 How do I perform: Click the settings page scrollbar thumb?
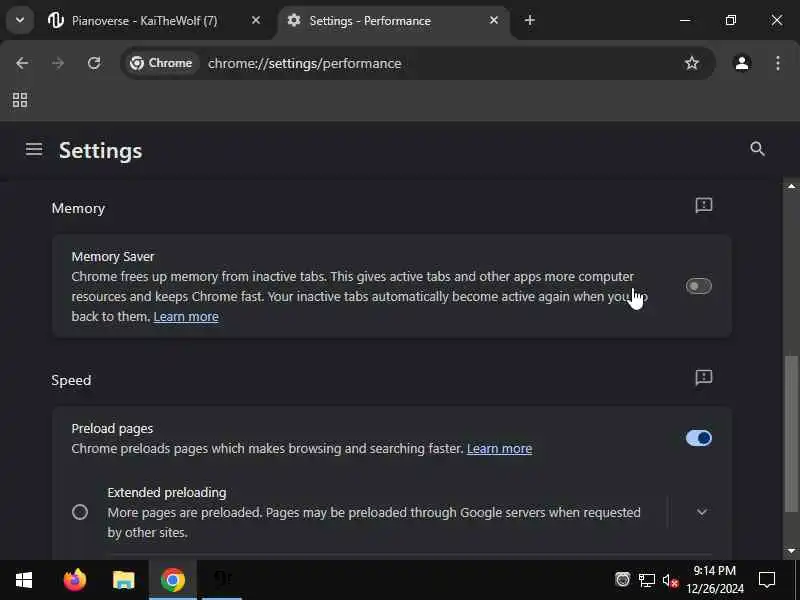(791, 434)
